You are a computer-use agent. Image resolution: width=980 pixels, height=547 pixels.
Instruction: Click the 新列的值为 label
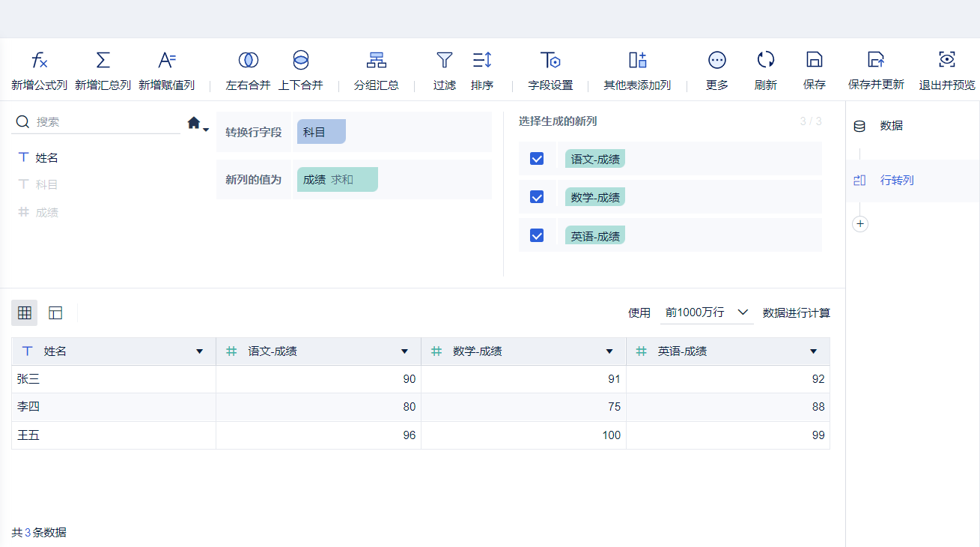tap(254, 180)
